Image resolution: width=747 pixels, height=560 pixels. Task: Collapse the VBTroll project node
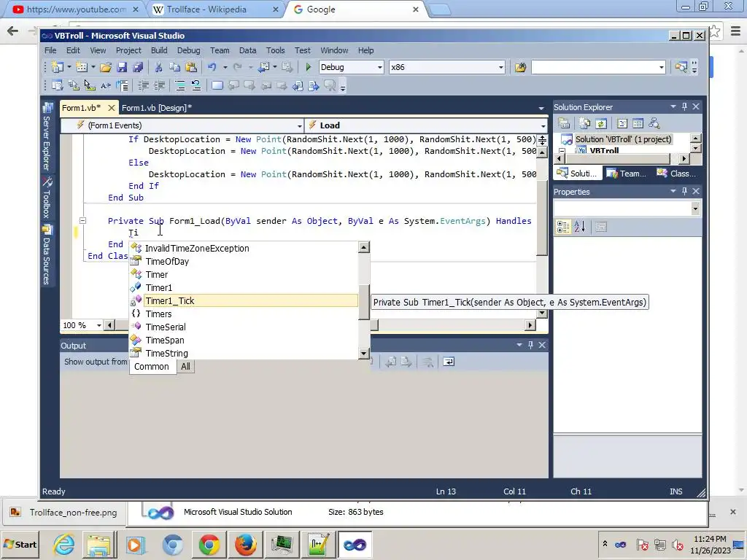tap(562, 151)
